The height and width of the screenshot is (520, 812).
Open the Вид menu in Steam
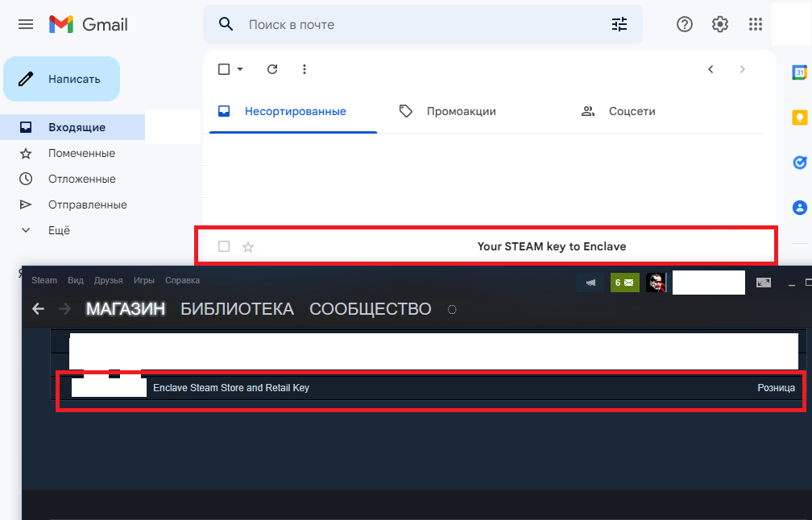pos(76,280)
